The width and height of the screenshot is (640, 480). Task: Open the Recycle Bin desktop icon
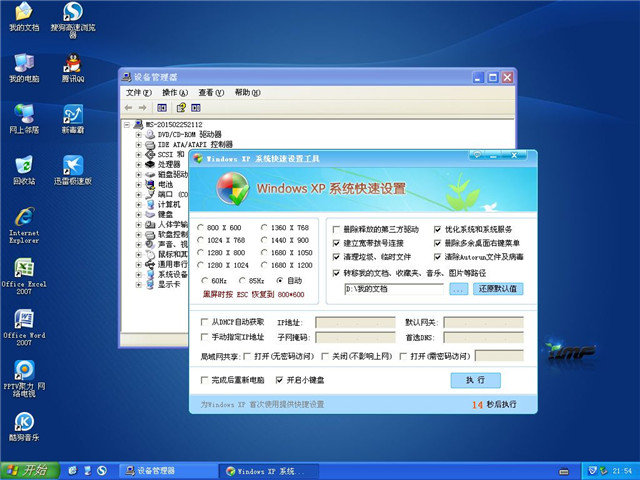coord(24,170)
